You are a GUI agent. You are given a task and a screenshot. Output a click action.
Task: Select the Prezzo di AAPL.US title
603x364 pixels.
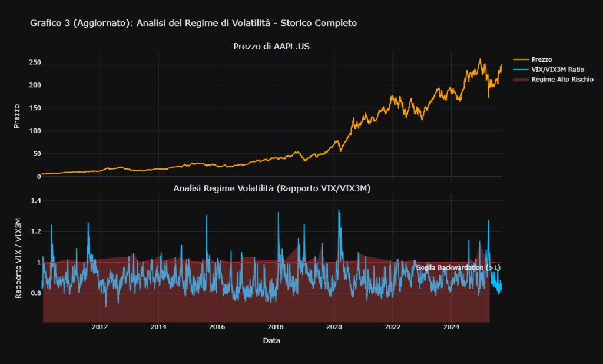[271, 46]
